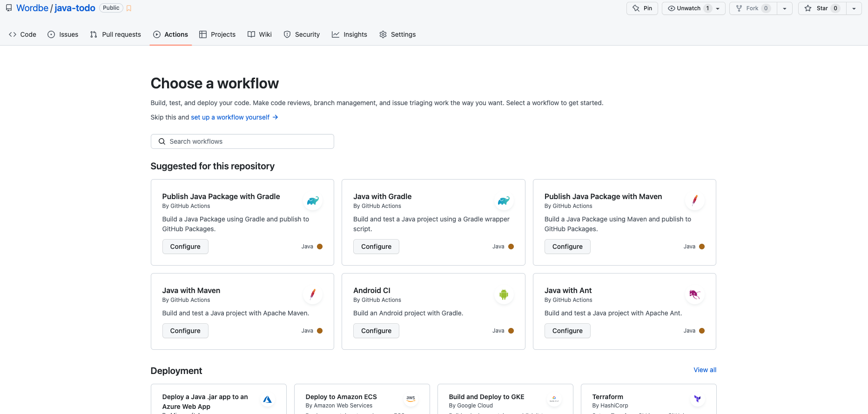Expand the Star lists dropdown arrow
This screenshot has width=868, height=414.
[x=854, y=8]
